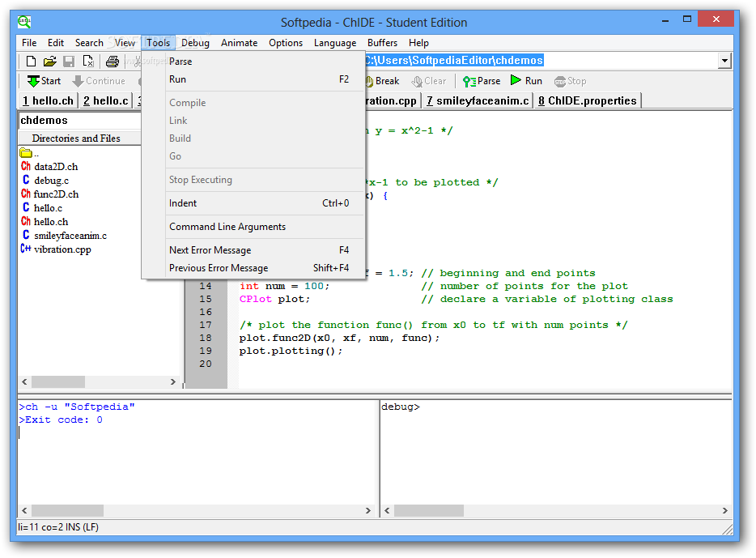
Task: Click file pane scroll left arrow
Action: (x=24, y=382)
